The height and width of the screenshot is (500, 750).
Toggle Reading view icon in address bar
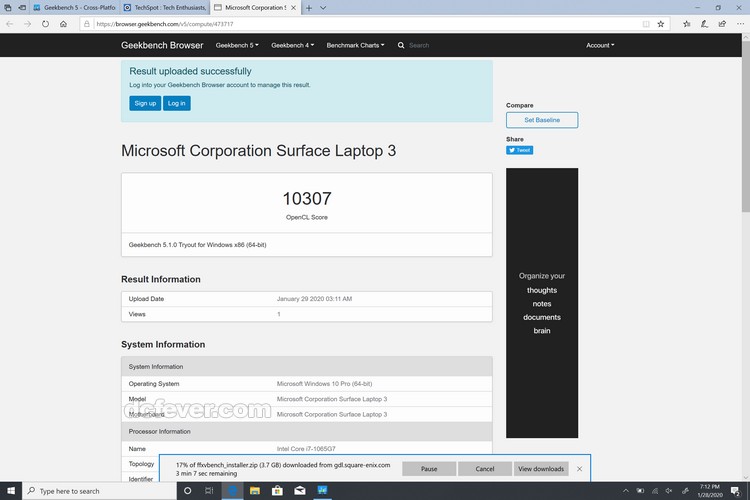pos(646,24)
